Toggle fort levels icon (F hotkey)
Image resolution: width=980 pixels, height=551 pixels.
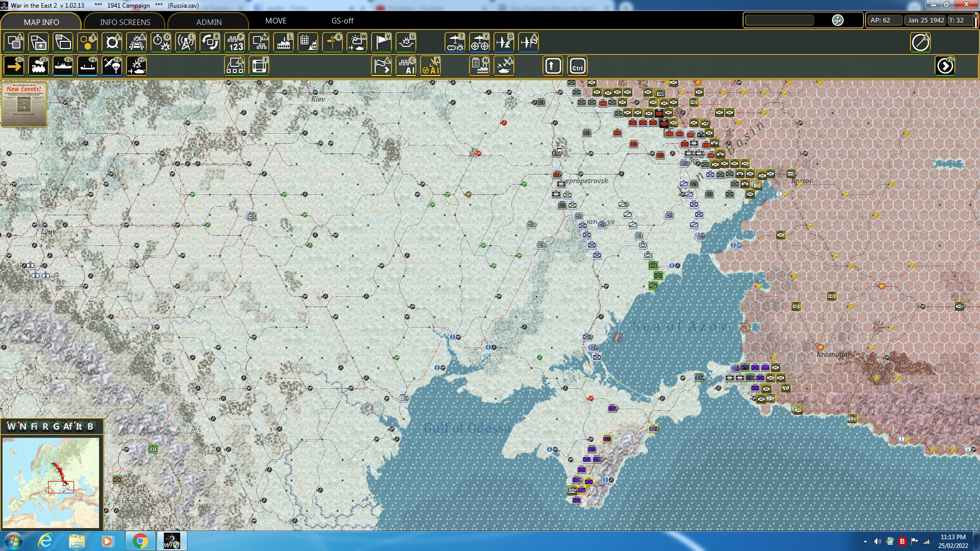[112, 42]
